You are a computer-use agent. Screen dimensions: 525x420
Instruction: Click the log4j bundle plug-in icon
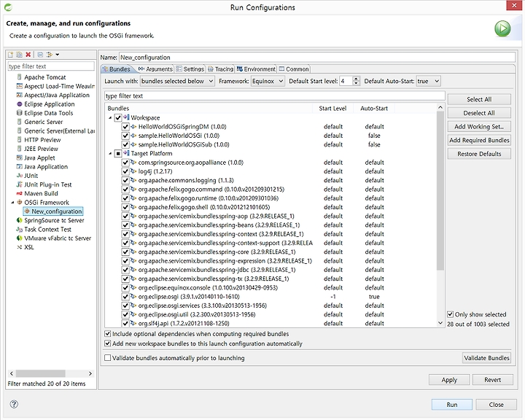(x=133, y=171)
